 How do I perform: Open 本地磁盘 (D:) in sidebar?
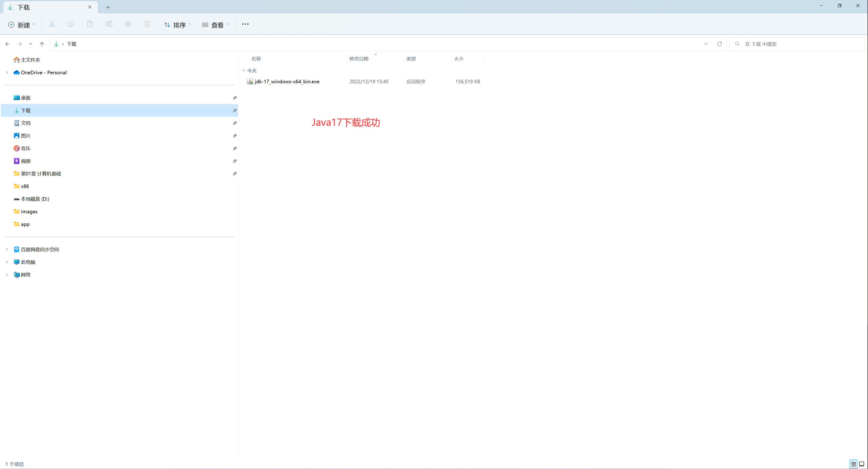(31, 199)
